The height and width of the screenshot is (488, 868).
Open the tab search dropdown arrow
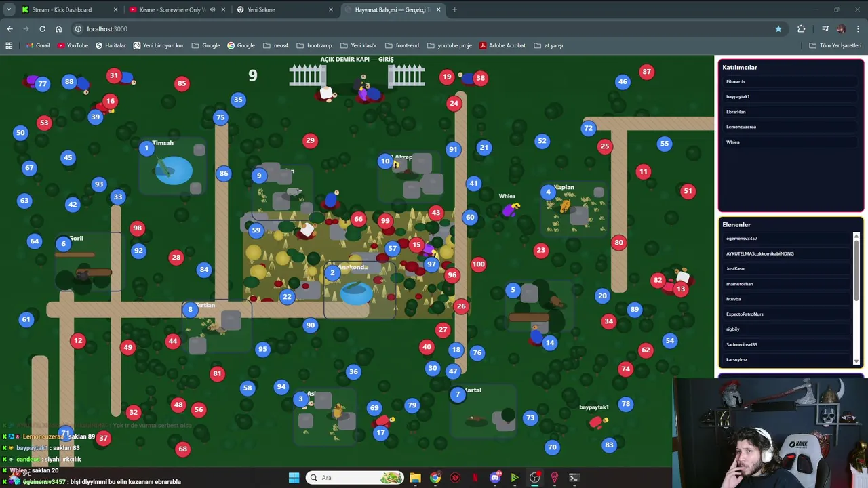(9, 9)
